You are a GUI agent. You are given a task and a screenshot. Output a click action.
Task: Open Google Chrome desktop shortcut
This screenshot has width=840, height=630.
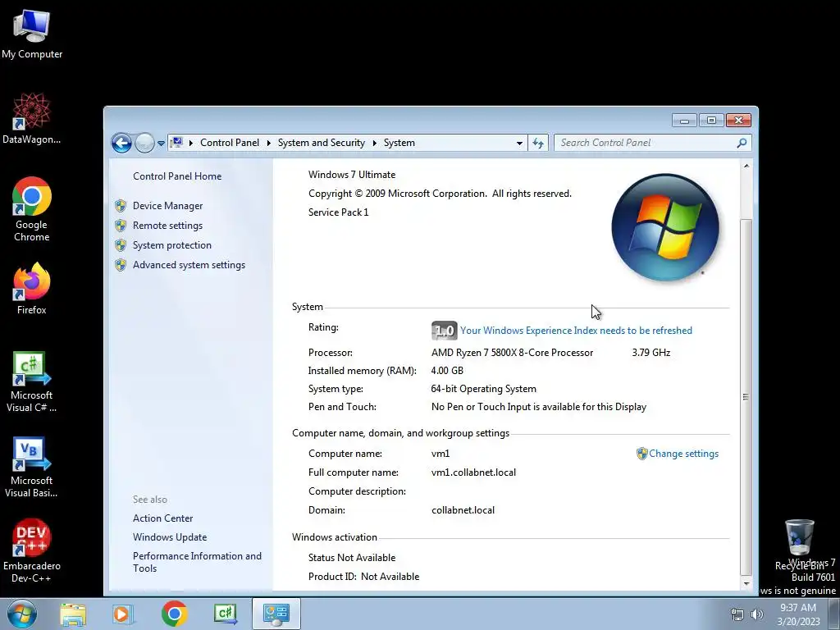point(32,209)
